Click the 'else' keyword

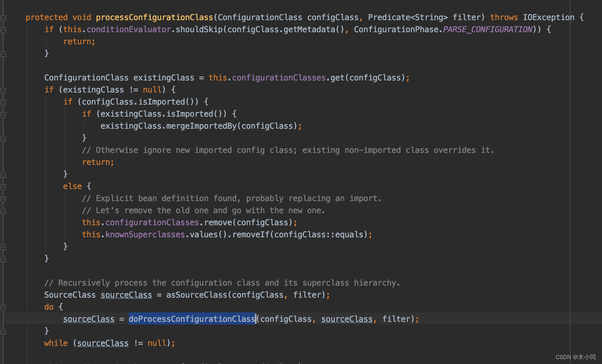click(72, 186)
